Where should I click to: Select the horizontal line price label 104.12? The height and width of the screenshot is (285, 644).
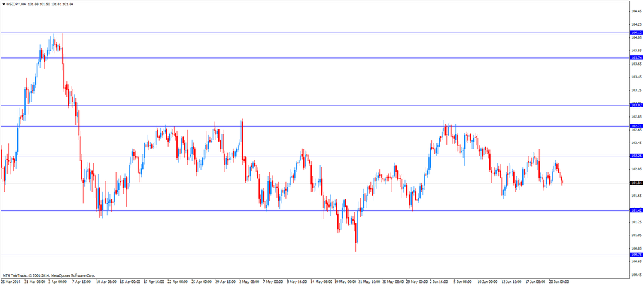click(x=637, y=32)
